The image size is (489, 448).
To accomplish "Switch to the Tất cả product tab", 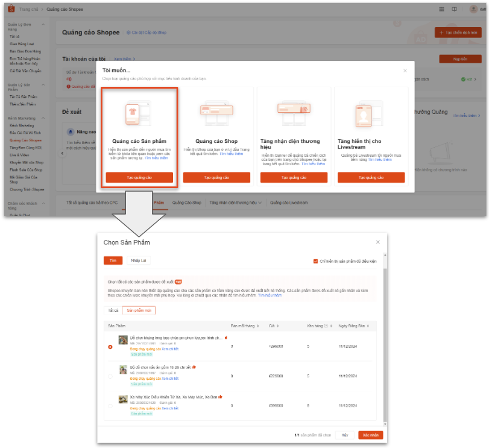I will tap(112, 310).
